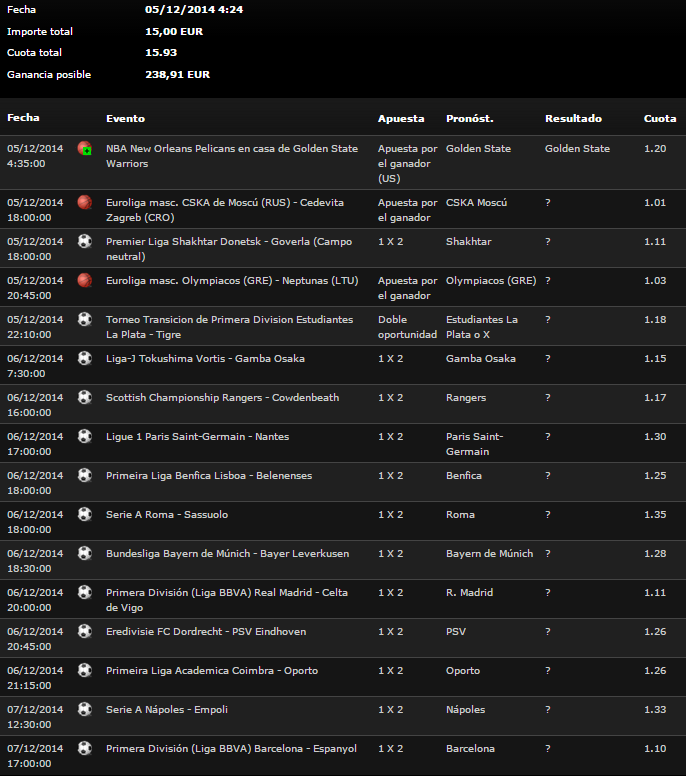Image resolution: width=686 pixels, height=776 pixels.
Task: Click the Resultado column header
Action: [573, 118]
